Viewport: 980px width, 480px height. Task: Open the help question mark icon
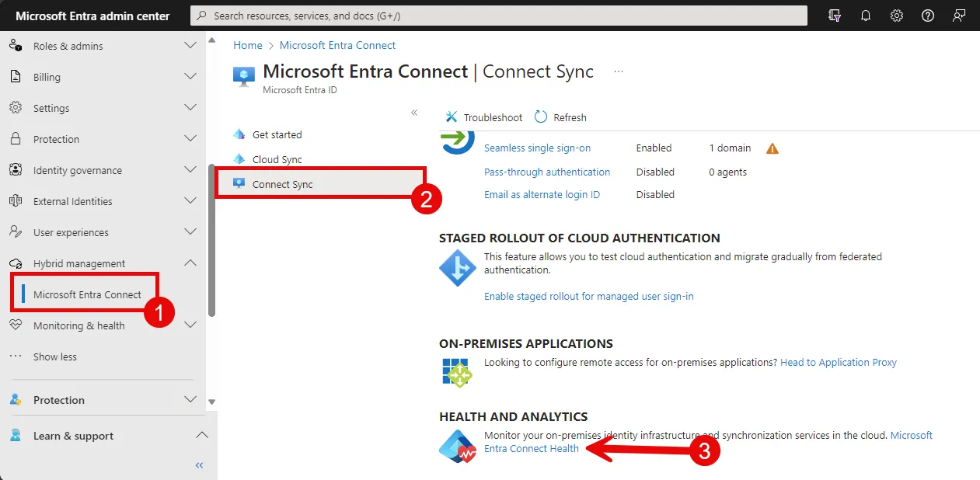pos(928,16)
